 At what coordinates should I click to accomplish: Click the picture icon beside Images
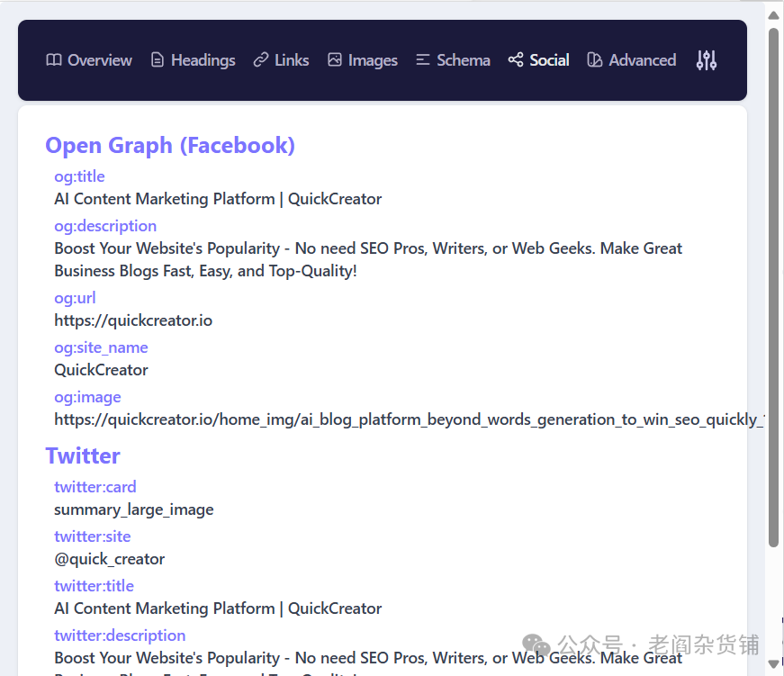pyautogui.click(x=335, y=60)
